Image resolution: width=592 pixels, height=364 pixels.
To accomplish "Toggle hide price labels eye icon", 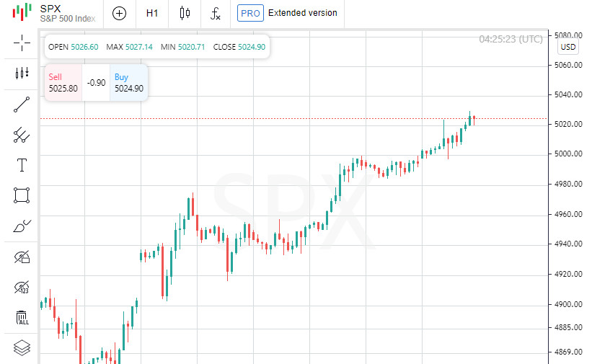I will 22,287.
